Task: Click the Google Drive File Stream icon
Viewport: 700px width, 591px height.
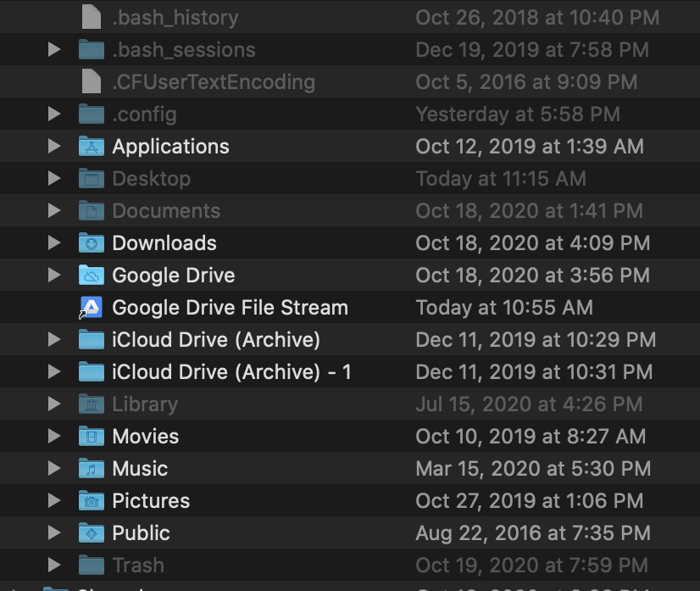Action: (x=91, y=307)
